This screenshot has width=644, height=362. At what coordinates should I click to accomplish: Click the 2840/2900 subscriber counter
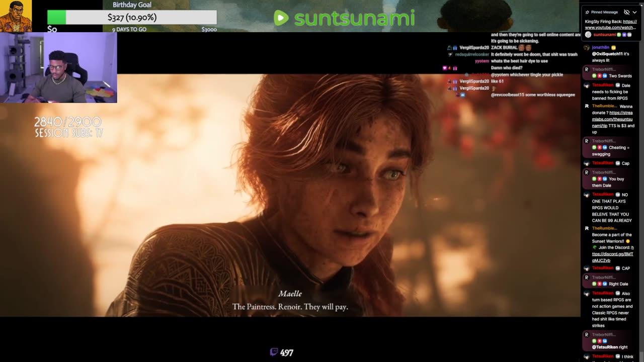point(68,122)
